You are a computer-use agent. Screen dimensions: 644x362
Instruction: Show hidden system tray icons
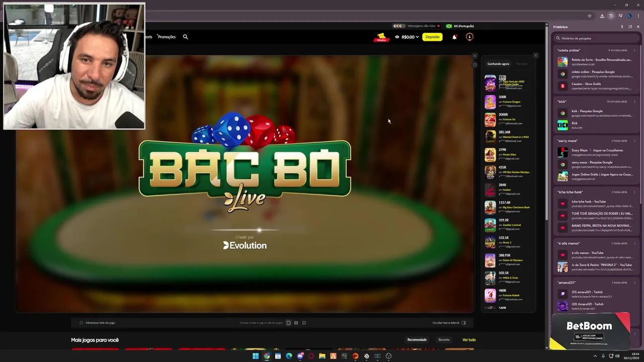click(595, 356)
